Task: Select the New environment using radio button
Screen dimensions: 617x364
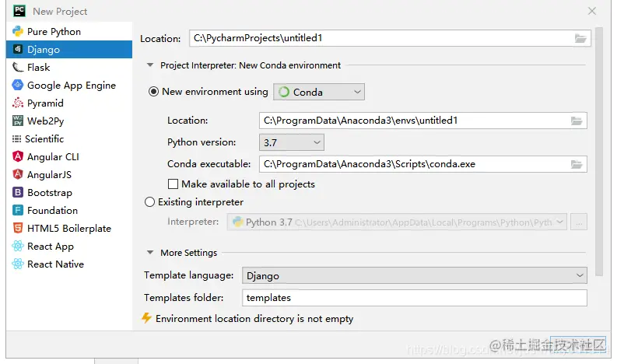Action: click(153, 92)
